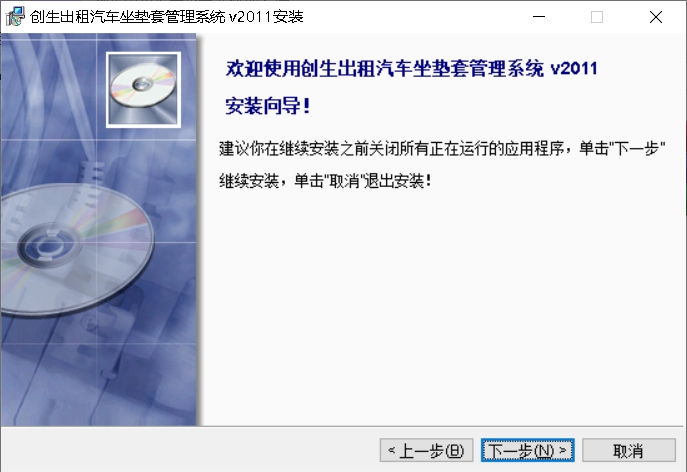This screenshot has height=472, width=687.
Task: Click the grayed-out maximize button
Action: tap(597, 17)
